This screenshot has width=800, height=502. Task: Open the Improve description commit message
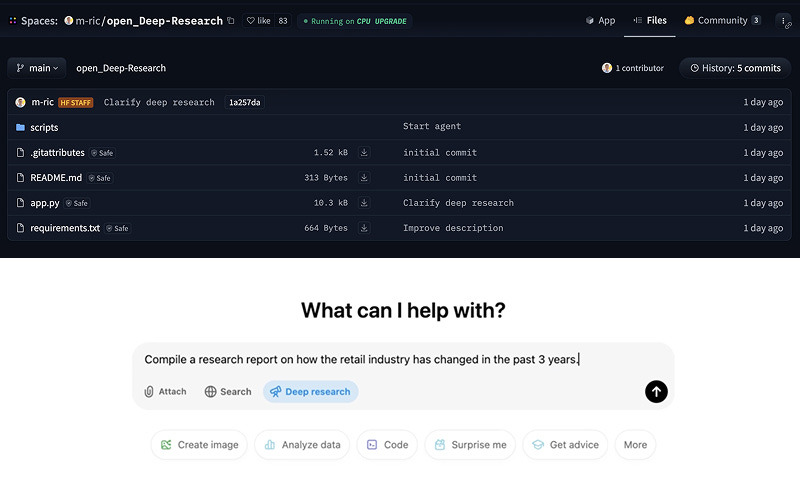click(x=453, y=228)
